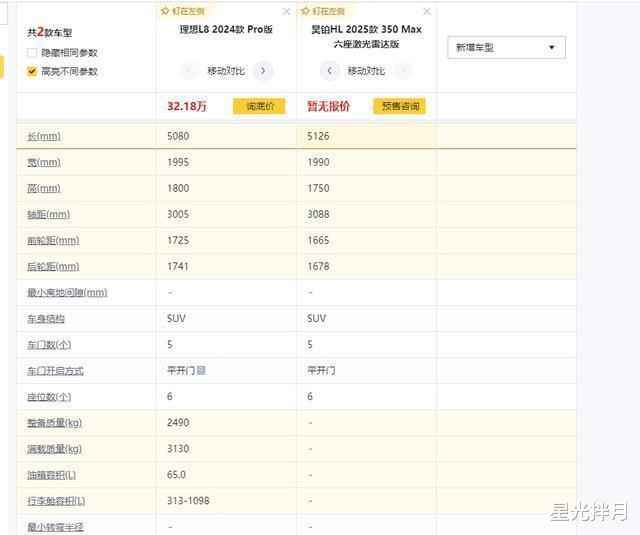The image size is (640, 535).
Task: Open the 车门数(个) parameter link
Action: (x=49, y=345)
